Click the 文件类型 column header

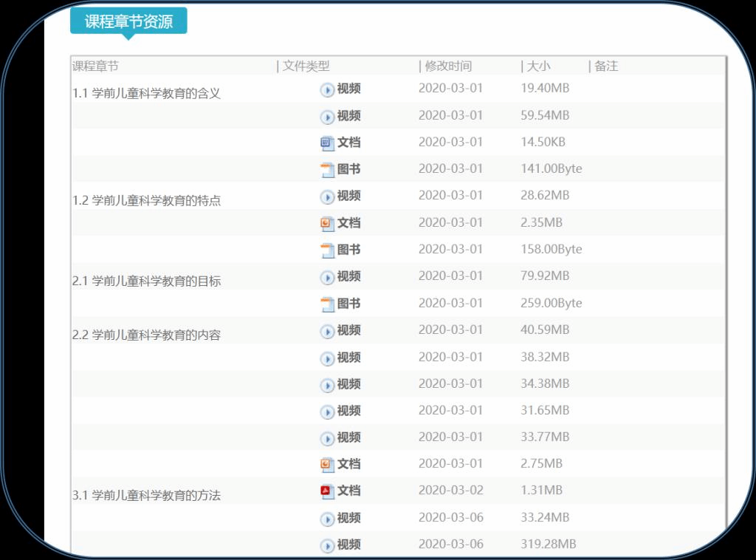tap(306, 66)
